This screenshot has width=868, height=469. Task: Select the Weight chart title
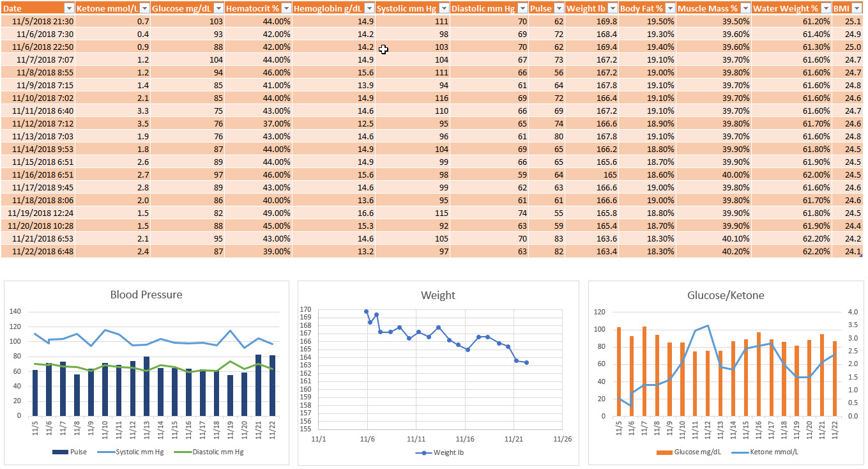(x=438, y=295)
